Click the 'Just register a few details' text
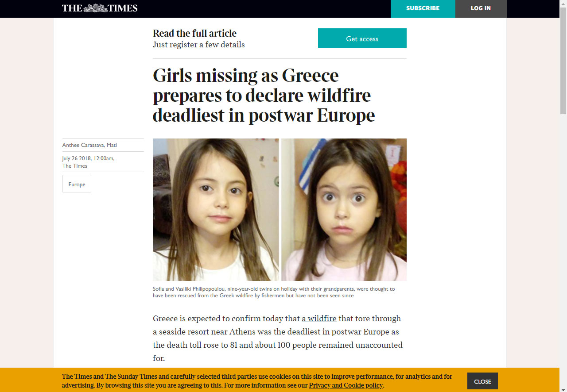Screen dimensions: 567x392 (198, 45)
